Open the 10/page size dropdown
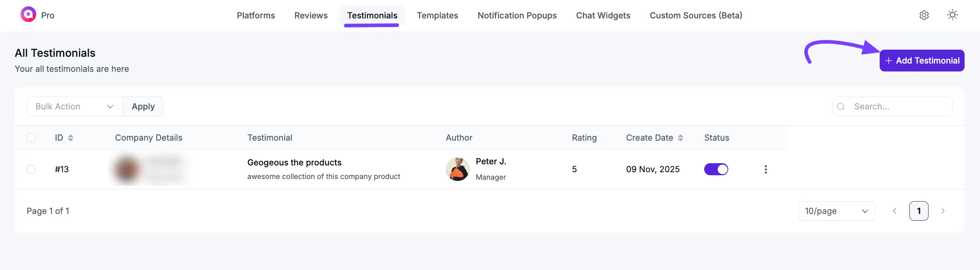 [836, 211]
